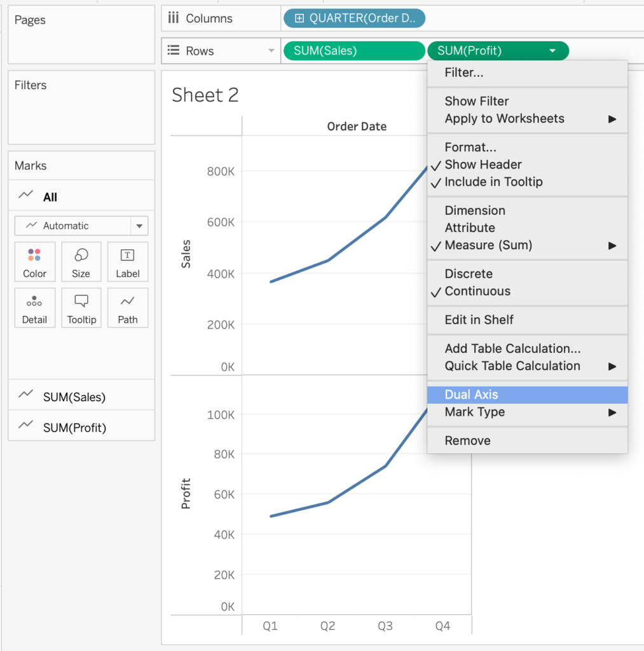Open the SUM(Profit) marks card section
This screenshot has width=644, height=651.
pos(74,428)
